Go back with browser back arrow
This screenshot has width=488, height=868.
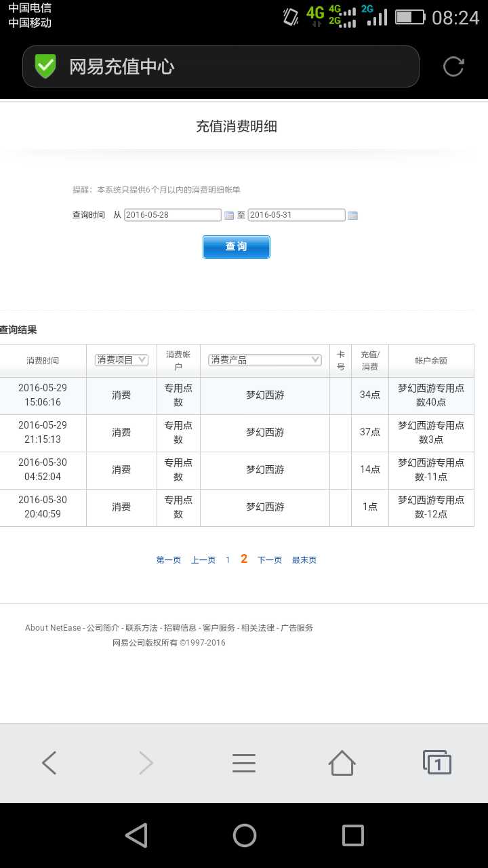coord(49,763)
